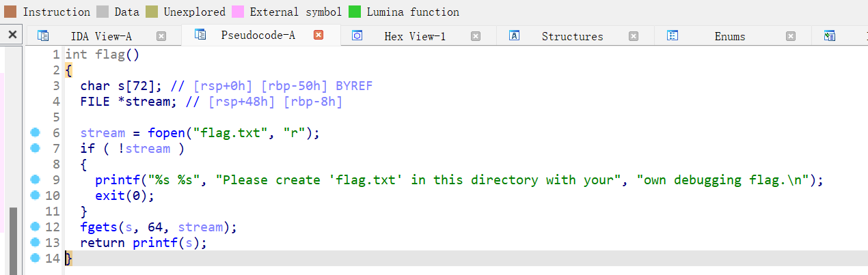Screen dimensions: 868x275
Task: Click the '[rbp-50h] BYREF' comment on line 3
Action: (x=317, y=86)
